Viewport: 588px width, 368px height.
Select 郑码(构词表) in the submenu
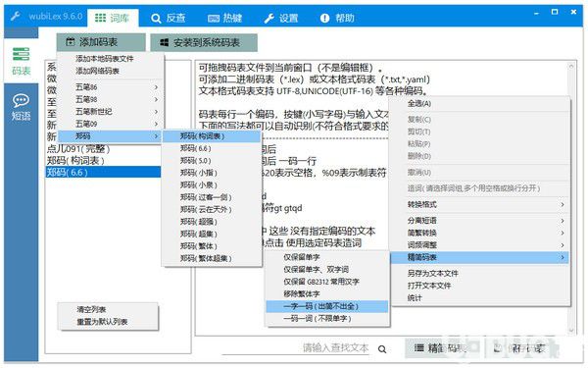[x=212, y=136]
